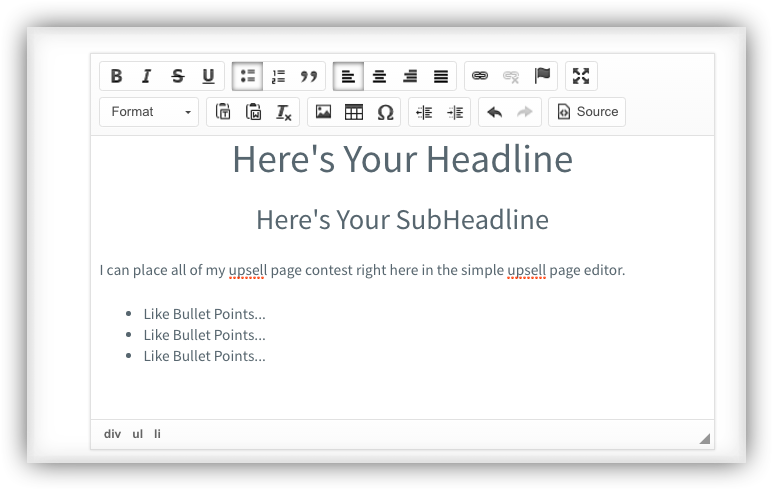Center align the text
The height and width of the screenshot is (490, 773).
coord(379,76)
